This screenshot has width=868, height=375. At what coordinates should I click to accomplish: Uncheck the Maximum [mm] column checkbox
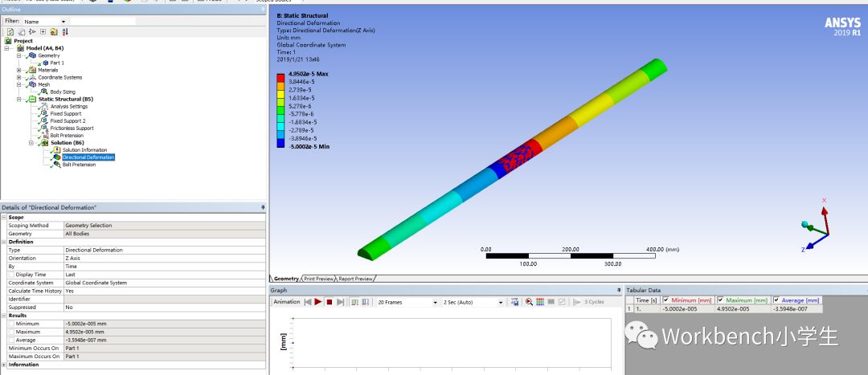[x=720, y=300]
